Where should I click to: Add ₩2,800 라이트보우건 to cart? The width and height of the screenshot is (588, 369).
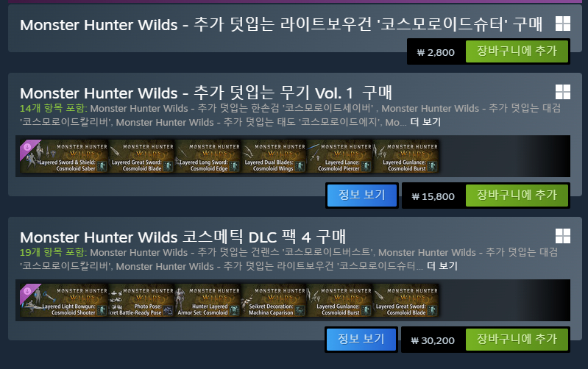click(517, 51)
